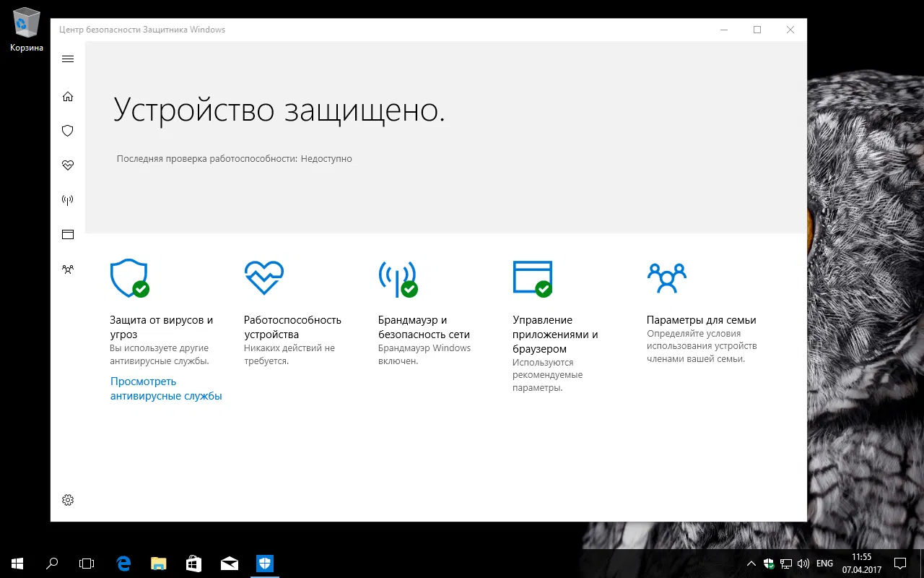The width and height of the screenshot is (924, 578).
Task: Launch Microsoft Edge from the taskbar
Action: (123, 563)
